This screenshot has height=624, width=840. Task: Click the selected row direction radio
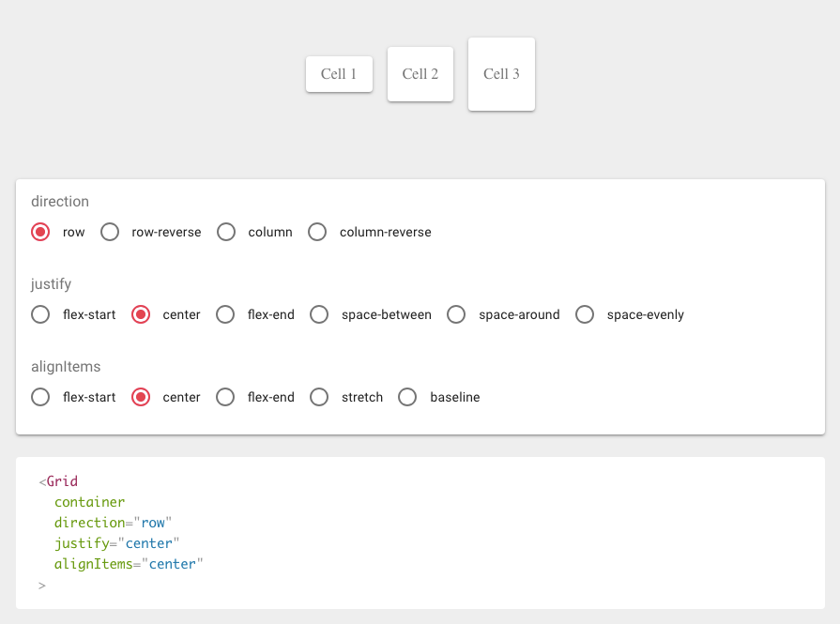pos(40,232)
